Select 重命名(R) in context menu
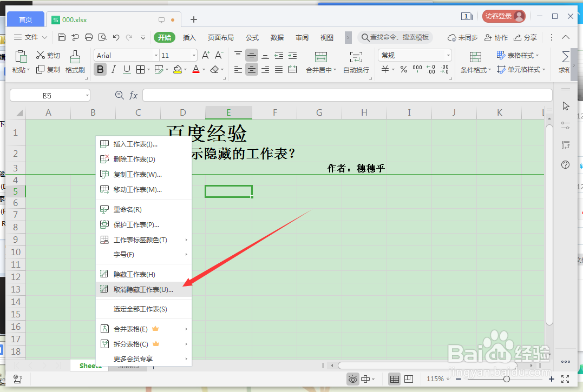Viewport: 583px width, 392px height. 143,209
